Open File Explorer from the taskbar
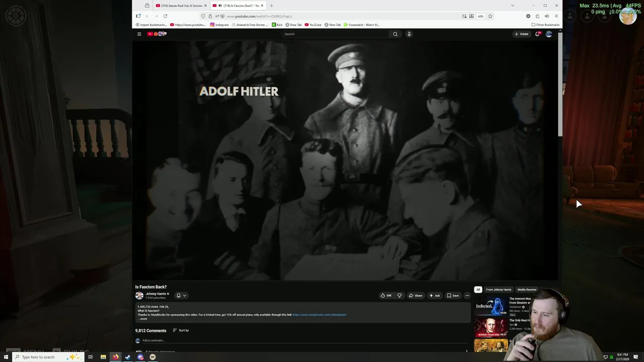Viewport: 644px width, 362px height. pyautogui.click(x=103, y=357)
